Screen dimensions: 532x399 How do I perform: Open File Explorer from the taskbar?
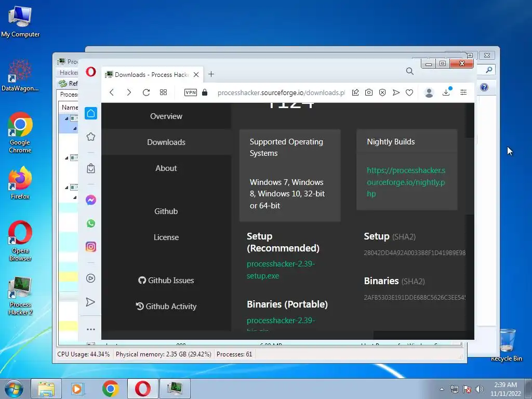tap(46, 389)
